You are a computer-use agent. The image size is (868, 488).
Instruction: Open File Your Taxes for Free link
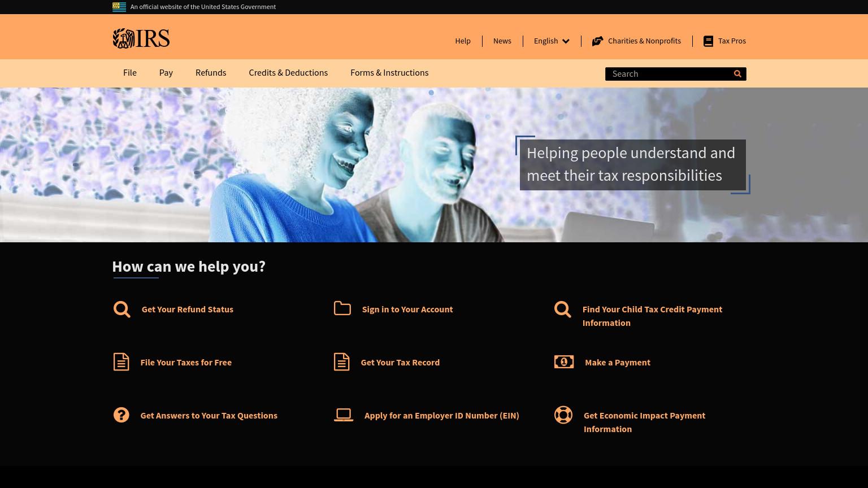186,363
